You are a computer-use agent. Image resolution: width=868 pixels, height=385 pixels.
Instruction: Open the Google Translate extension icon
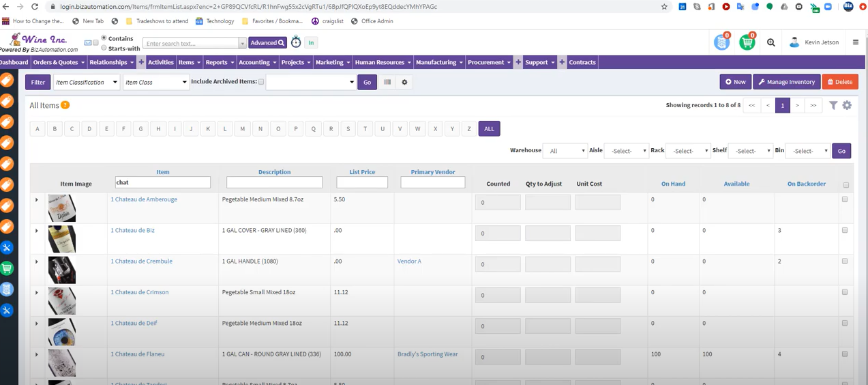pyautogui.click(x=740, y=7)
